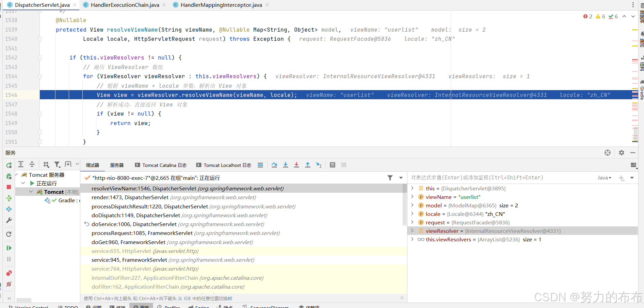Expand the 'this' DispatcherServlet variable
This screenshot has width=644, height=308.
pyautogui.click(x=412, y=188)
